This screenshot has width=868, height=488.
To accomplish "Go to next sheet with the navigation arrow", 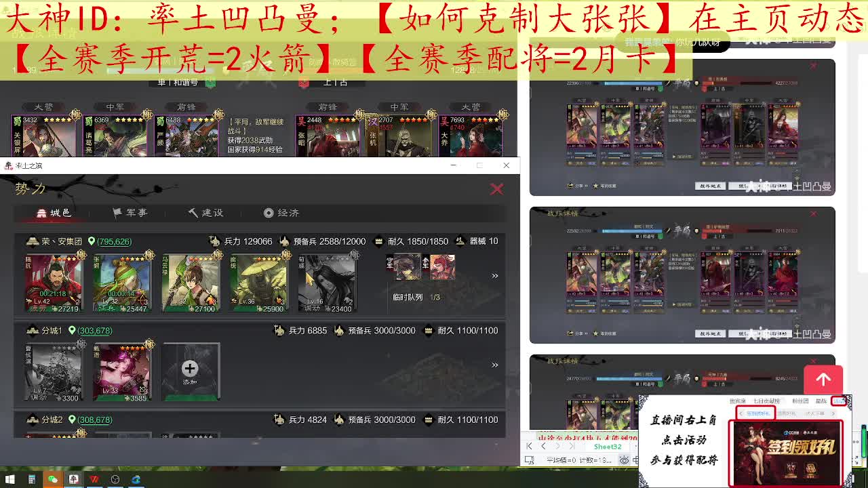I will tap(557, 446).
